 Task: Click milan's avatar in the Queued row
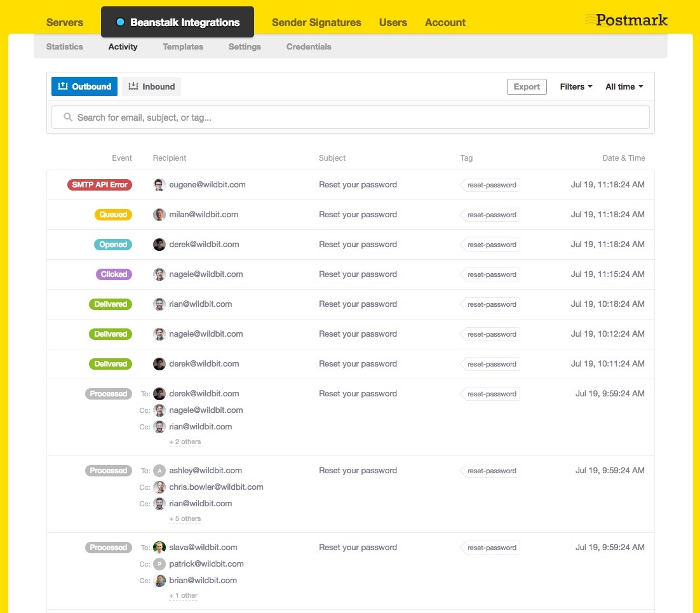click(x=159, y=214)
